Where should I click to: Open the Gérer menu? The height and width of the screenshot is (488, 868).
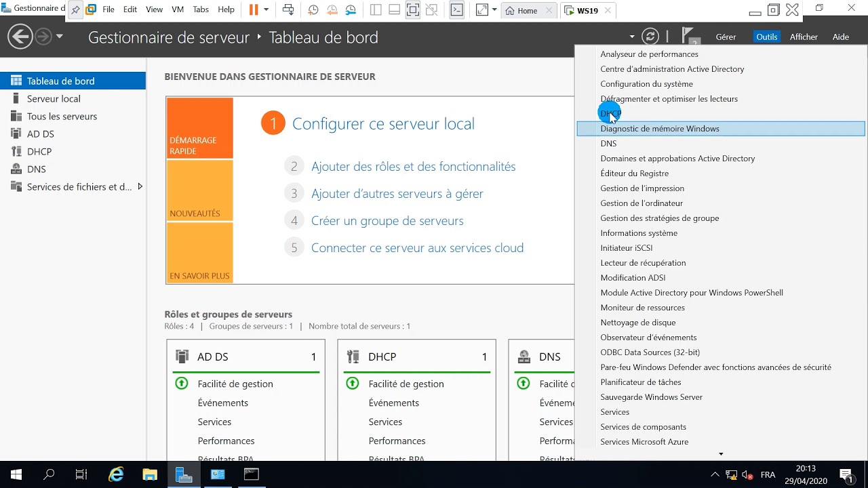pos(726,37)
